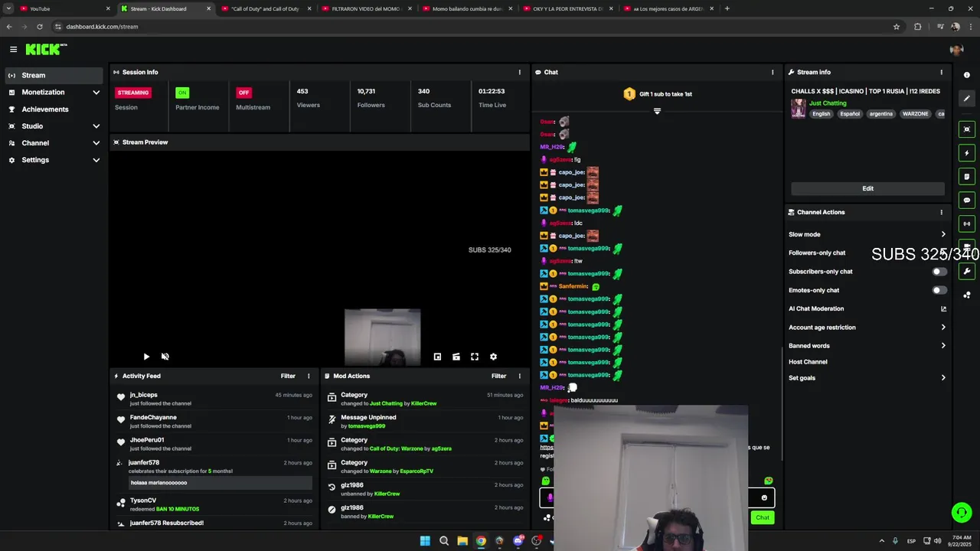Open Channel Actions panel options menu
Screen dimensions: 980x551
(941, 212)
